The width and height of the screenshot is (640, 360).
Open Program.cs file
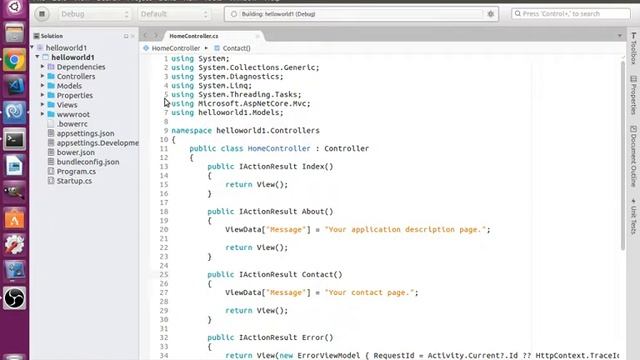pyautogui.click(x=76, y=171)
